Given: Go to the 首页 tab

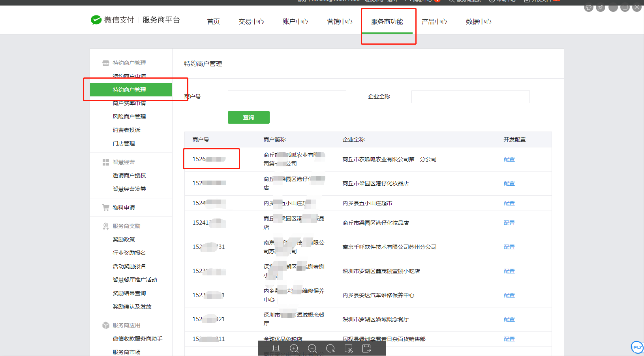Looking at the screenshot, I should 213,22.
